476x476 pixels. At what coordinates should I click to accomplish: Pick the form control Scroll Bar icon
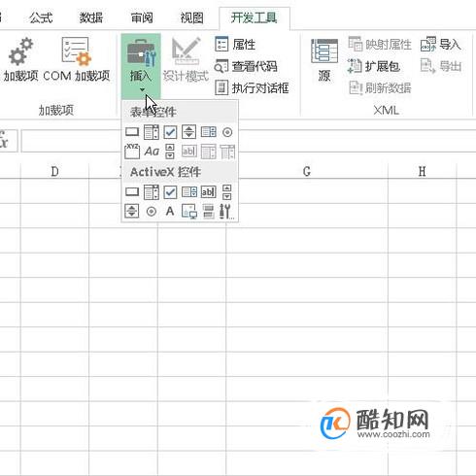[170, 151]
